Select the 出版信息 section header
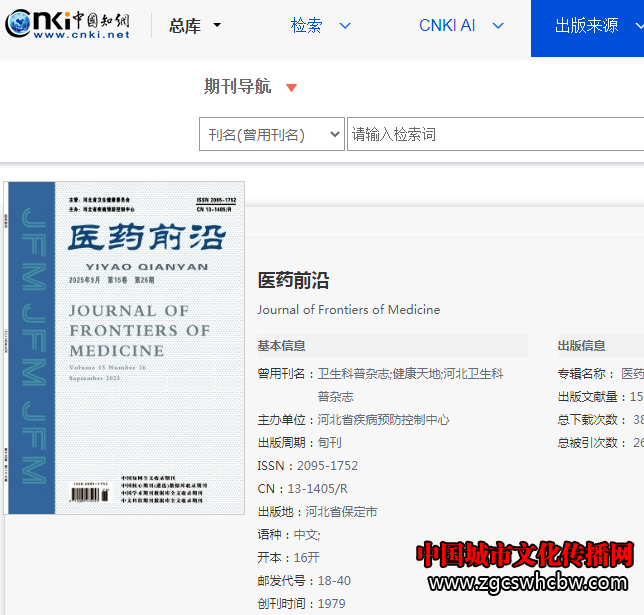 point(581,346)
